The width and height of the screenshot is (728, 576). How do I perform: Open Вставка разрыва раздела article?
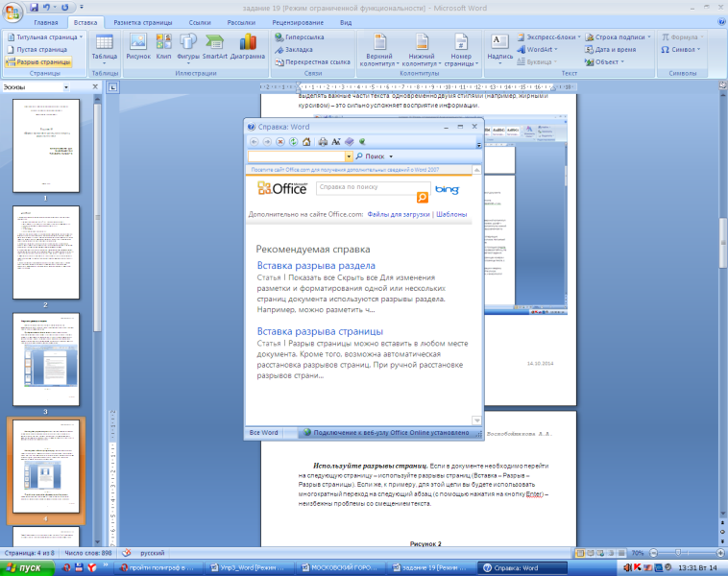point(316,266)
